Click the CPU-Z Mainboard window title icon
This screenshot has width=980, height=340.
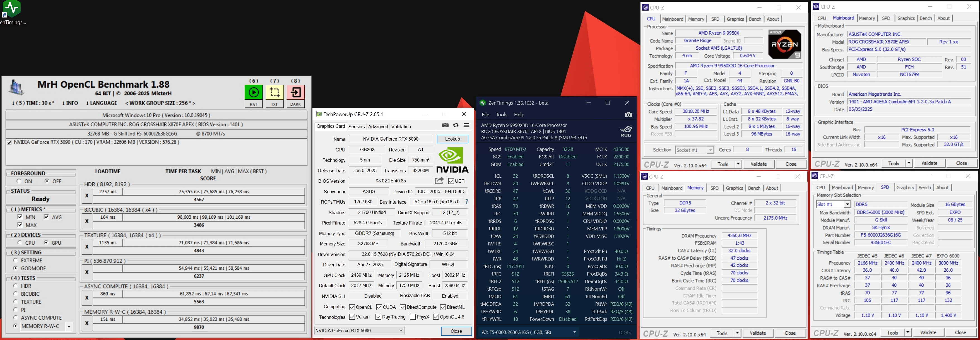816,6
